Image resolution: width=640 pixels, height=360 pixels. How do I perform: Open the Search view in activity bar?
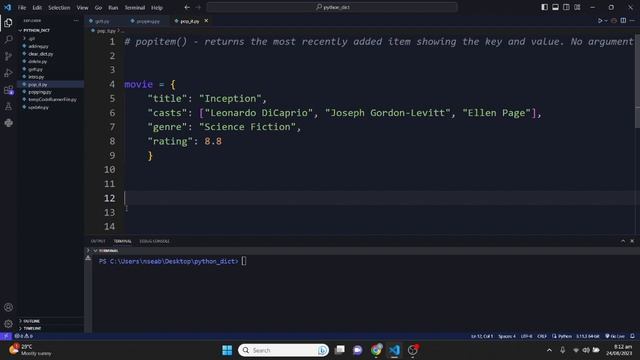pyautogui.click(x=8, y=40)
